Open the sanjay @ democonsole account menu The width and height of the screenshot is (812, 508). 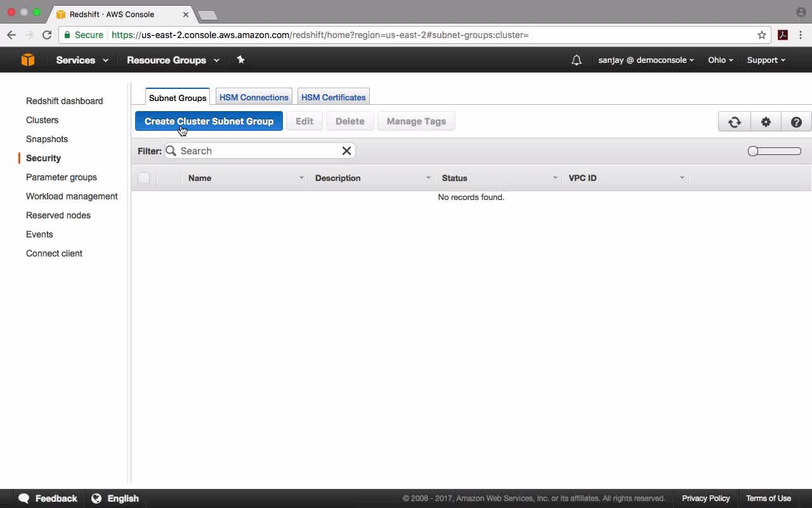pyautogui.click(x=646, y=60)
